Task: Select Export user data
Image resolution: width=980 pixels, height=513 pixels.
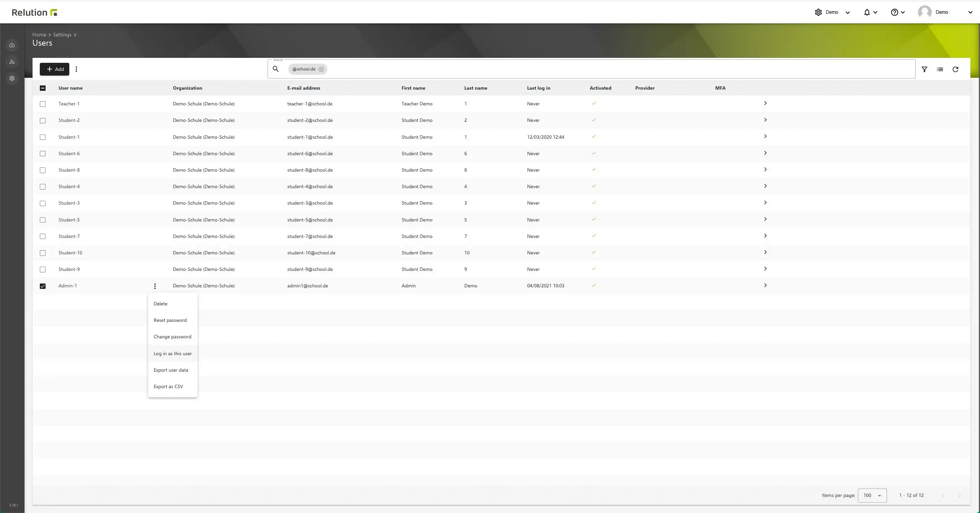Action: [x=173, y=370]
